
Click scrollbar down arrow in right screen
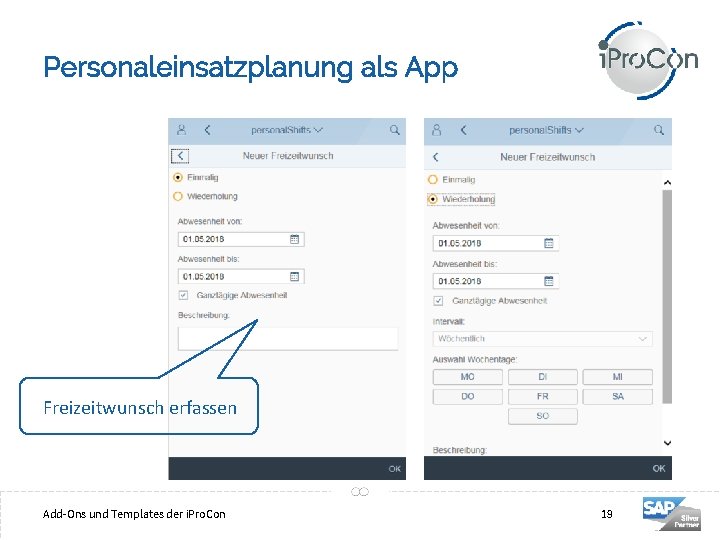(668, 443)
